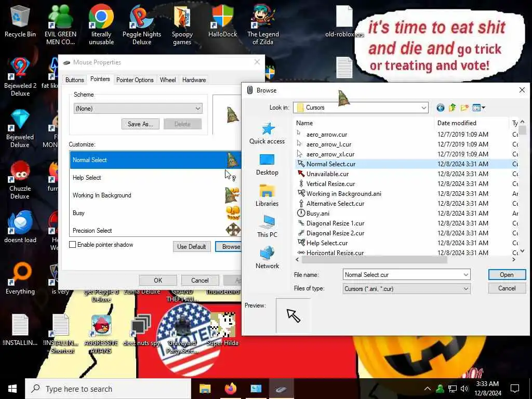Select This PC in Browse sidebar

pos(268,227)
